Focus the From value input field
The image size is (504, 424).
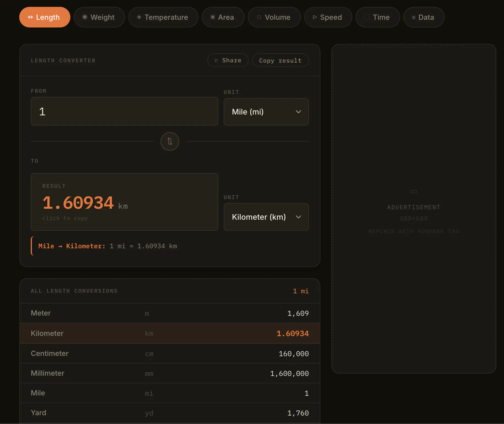tap(124, 111)
